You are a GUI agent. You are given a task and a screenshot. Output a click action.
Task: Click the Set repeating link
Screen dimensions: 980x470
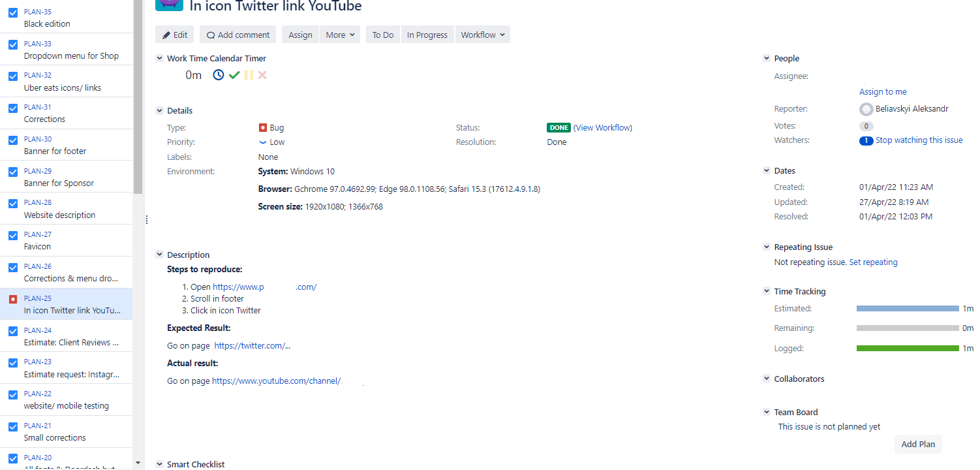[x=873, y=262]
